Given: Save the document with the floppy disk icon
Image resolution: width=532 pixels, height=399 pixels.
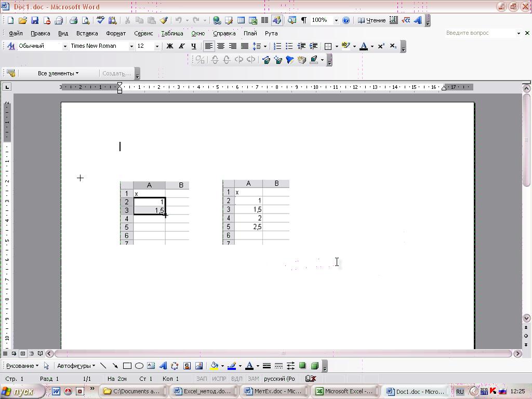Looking at the screenshot, I should pos(35,20).
